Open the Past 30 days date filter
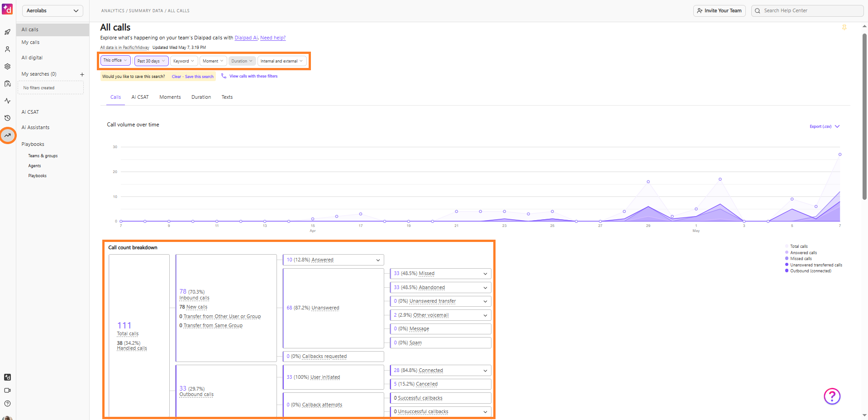 click(x=151, y=61)
